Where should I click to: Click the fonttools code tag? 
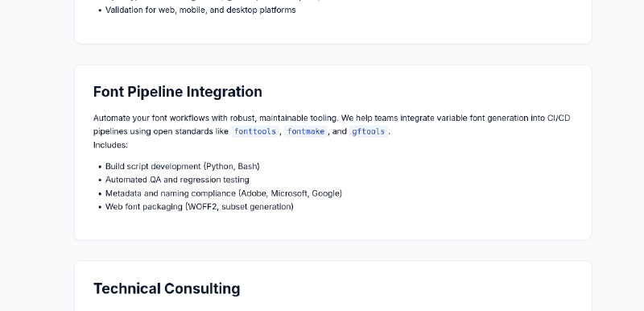[x=255, y=131]
